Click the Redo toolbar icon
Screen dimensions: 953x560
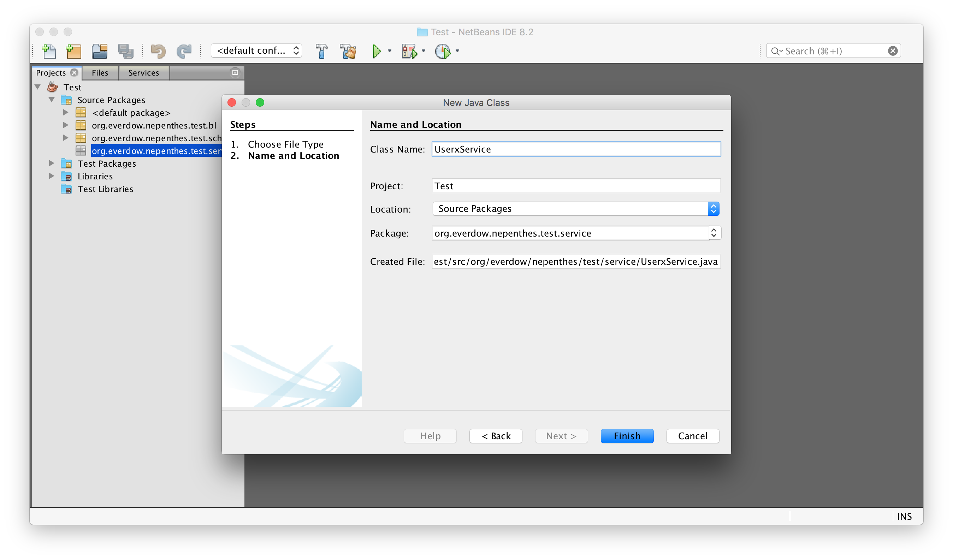coord(184,51)
